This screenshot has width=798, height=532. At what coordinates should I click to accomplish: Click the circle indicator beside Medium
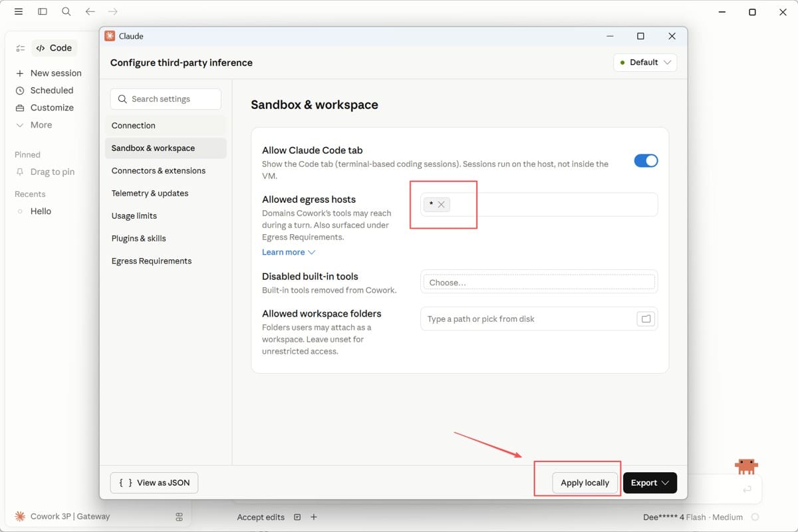755,517
